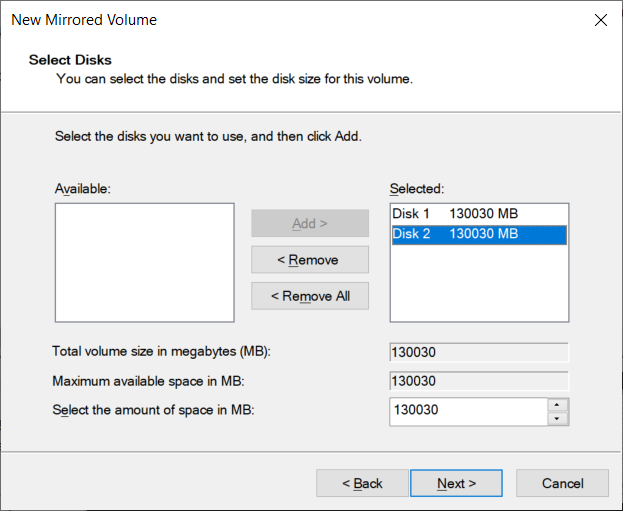Image resolution: width=623 pixels, height=511 pixels.
Task: Click the Select Disks heading
Action: coord(70,60)
